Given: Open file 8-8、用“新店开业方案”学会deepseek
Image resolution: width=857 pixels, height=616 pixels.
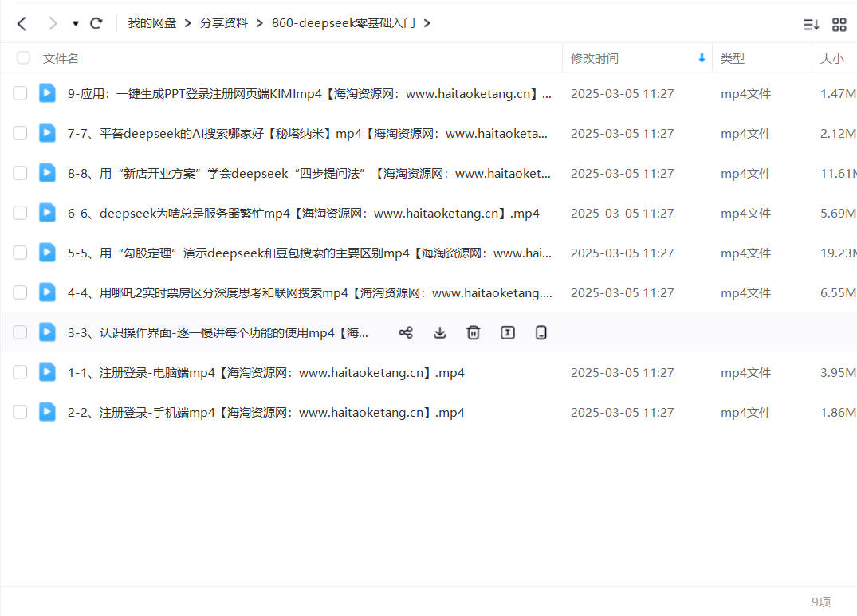Looking at the screenshot, I should pyautogui.click(x=309, y=174).
